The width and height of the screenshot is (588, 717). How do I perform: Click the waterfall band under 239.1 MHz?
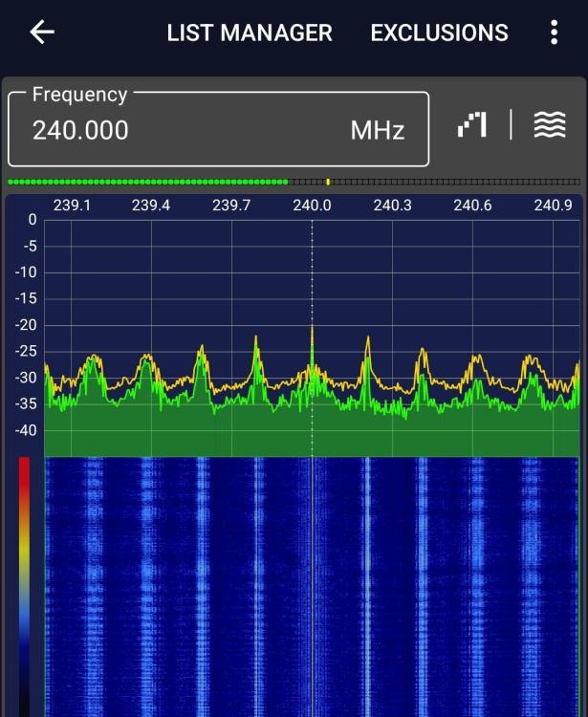pos(94,587)
